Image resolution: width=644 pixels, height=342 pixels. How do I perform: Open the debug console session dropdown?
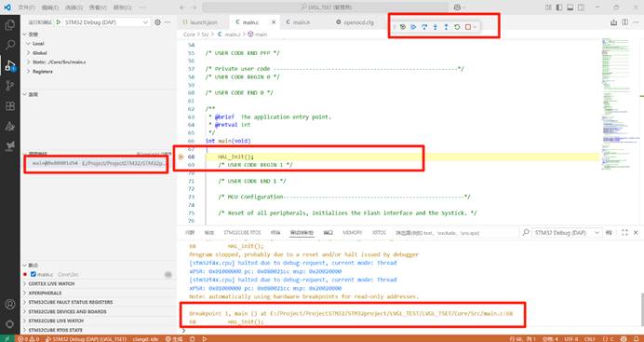(x=567, y=233)
